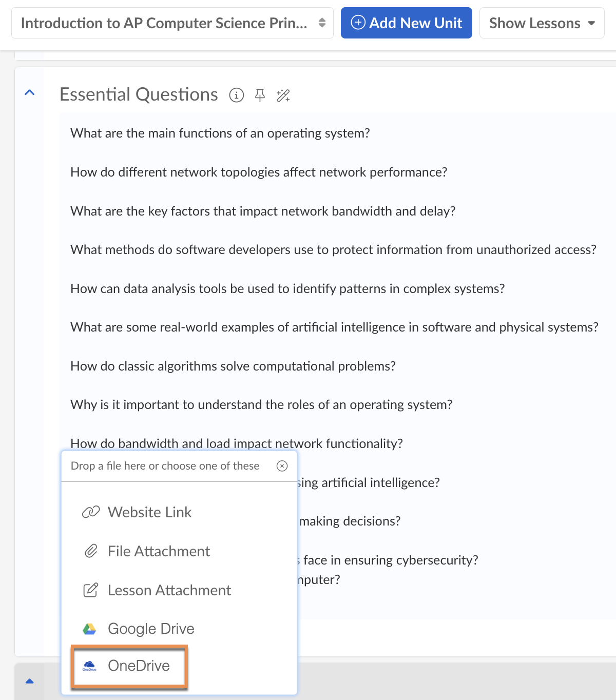
Task: Pin the Essential Questions section
Action: (x=260, y=95)
